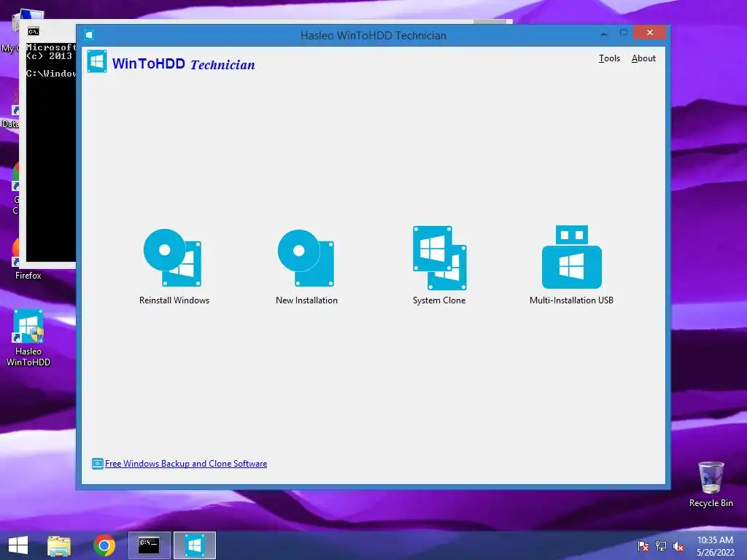747x560 pixels.
Task: Click the System Clone label
Action: tap(439, 300)
